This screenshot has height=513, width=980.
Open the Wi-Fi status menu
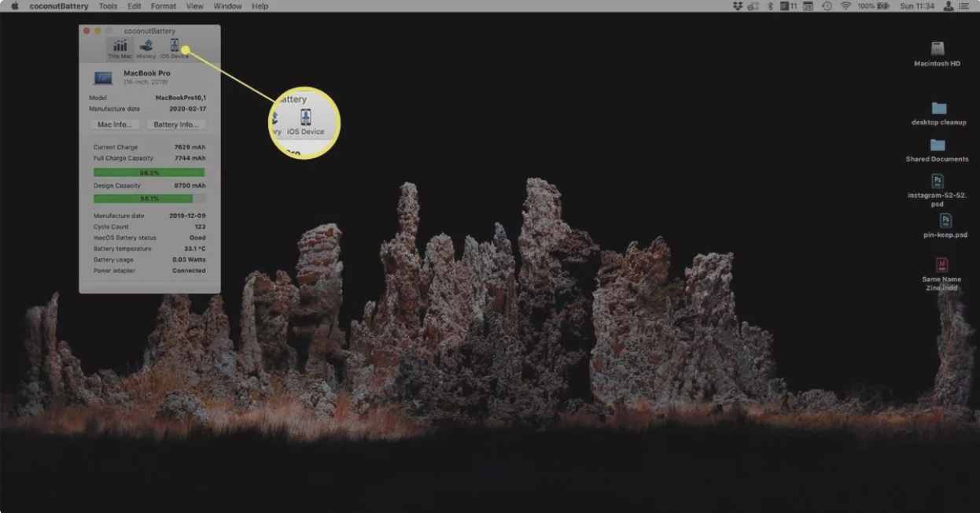click(x=846, y=6)
